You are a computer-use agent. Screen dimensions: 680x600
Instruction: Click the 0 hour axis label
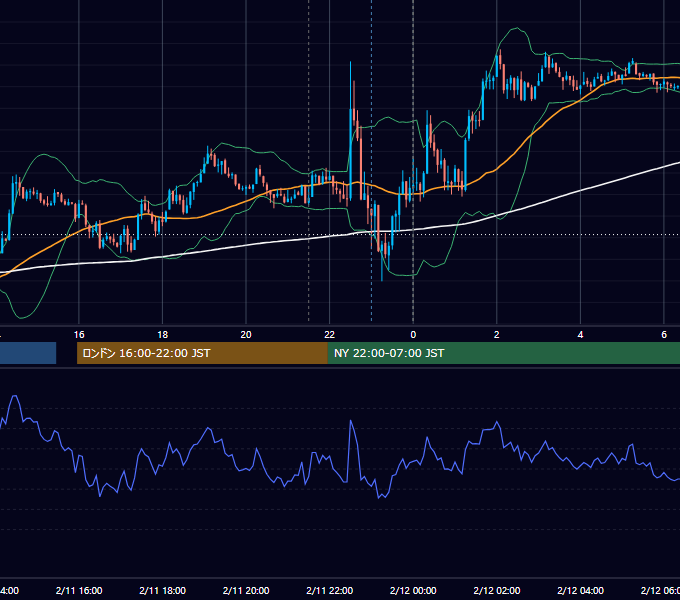(x=413, y=335)
